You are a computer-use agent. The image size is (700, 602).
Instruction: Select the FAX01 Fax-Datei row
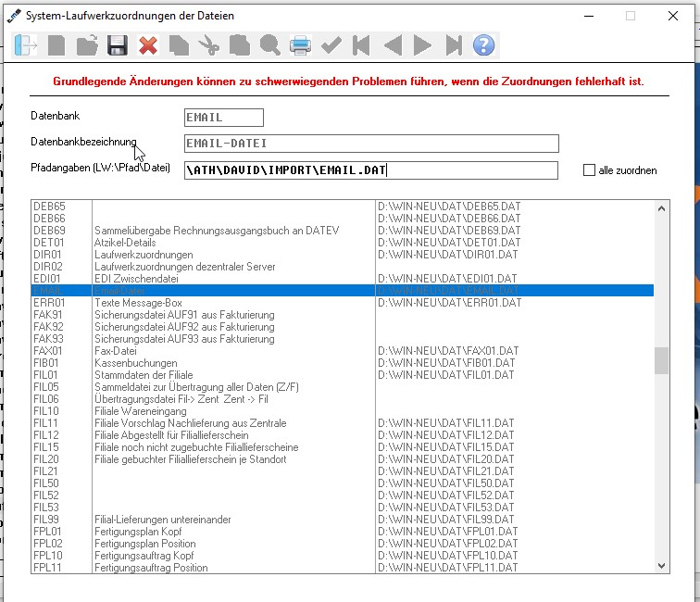(x=343, y=351)
